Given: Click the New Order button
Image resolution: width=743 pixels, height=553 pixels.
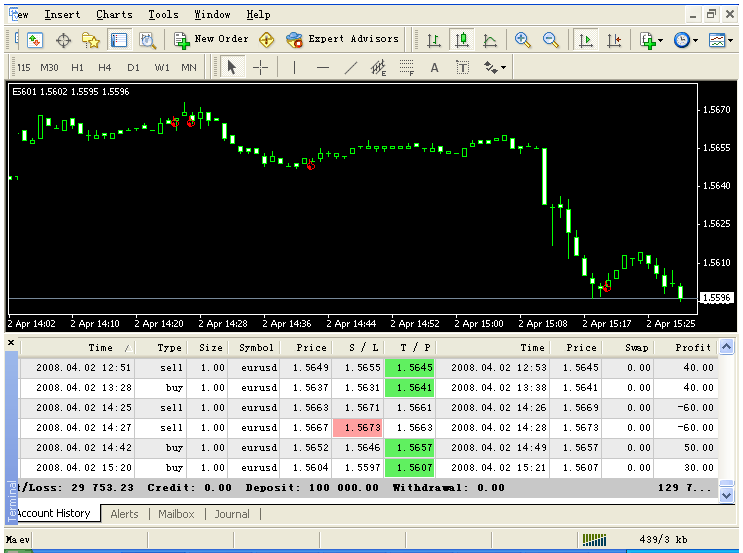Looking at the screenshot, I should point(212,40).
